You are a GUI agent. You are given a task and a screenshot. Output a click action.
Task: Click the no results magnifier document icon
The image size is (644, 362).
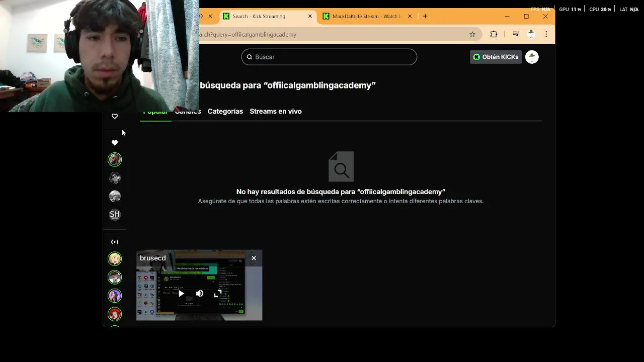pyautogui.click(x=341, y=167)
